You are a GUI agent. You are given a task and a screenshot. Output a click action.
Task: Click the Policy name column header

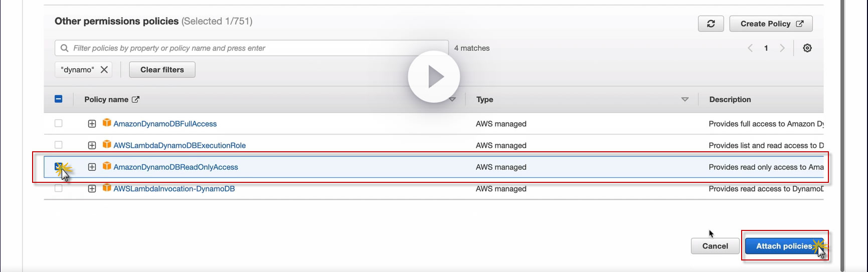pos(106,99)
